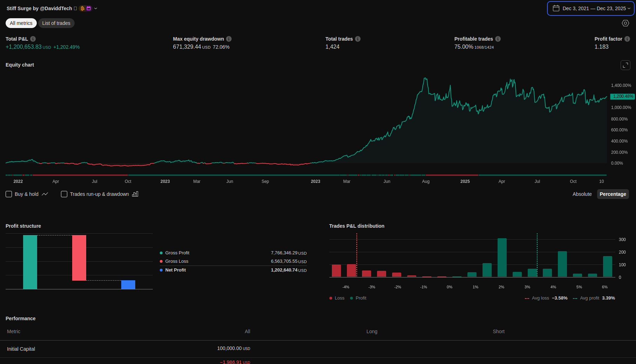Click the tallest 2% profit distribution bar
The image size is (636, 364).
(x=502, y=257)
